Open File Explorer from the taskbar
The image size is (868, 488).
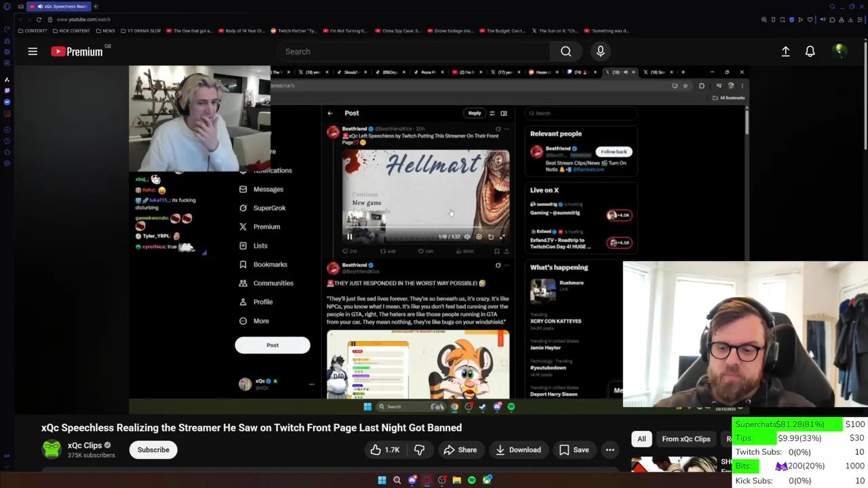pyautogui.click(x=457, y=481)
